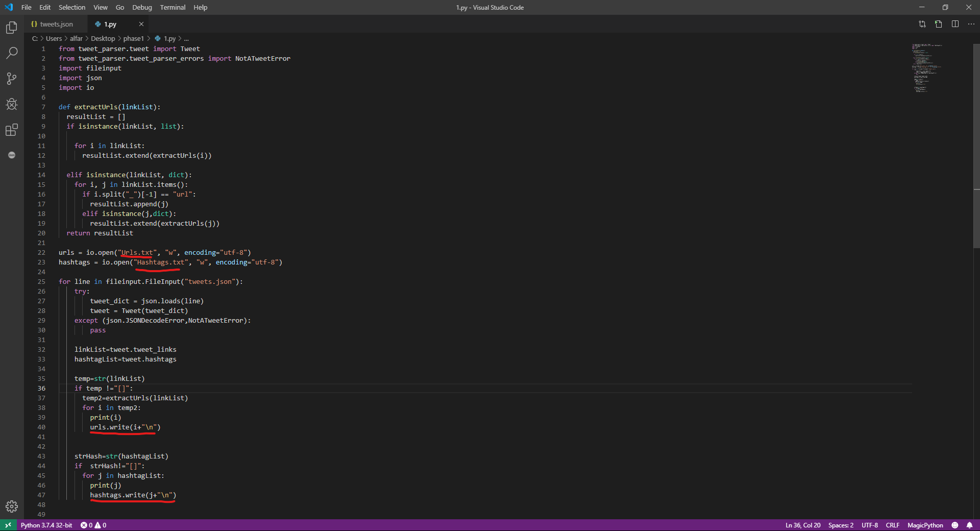The image size is (980, 531).
Task: Click 'json.loads(line)' on line 27
Action: tap(173, 301)
